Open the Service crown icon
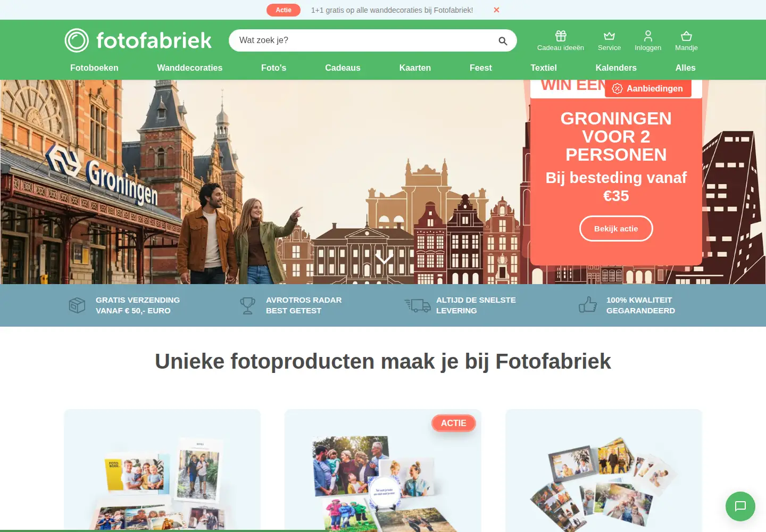Viewport: 766px width, 532px height. click(609, 36)
